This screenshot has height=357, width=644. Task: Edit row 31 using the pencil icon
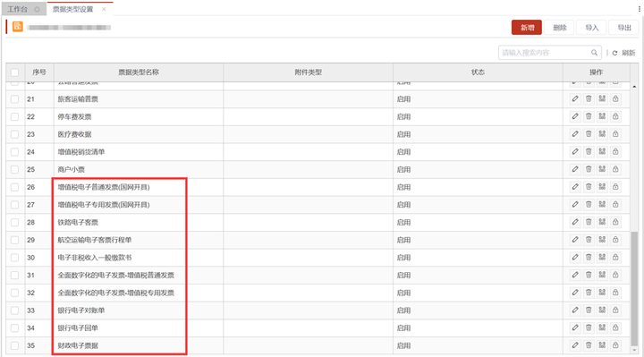[x=575, y=275]
